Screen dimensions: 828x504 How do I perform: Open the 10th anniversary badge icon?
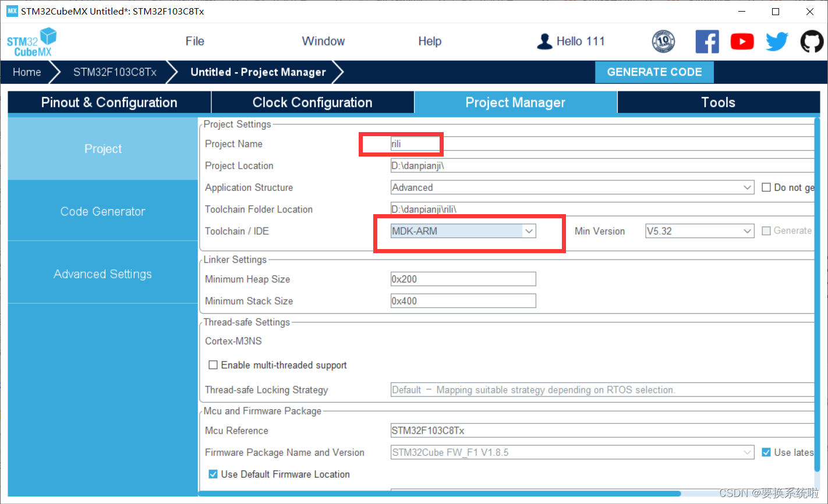(x=663, y=41)
